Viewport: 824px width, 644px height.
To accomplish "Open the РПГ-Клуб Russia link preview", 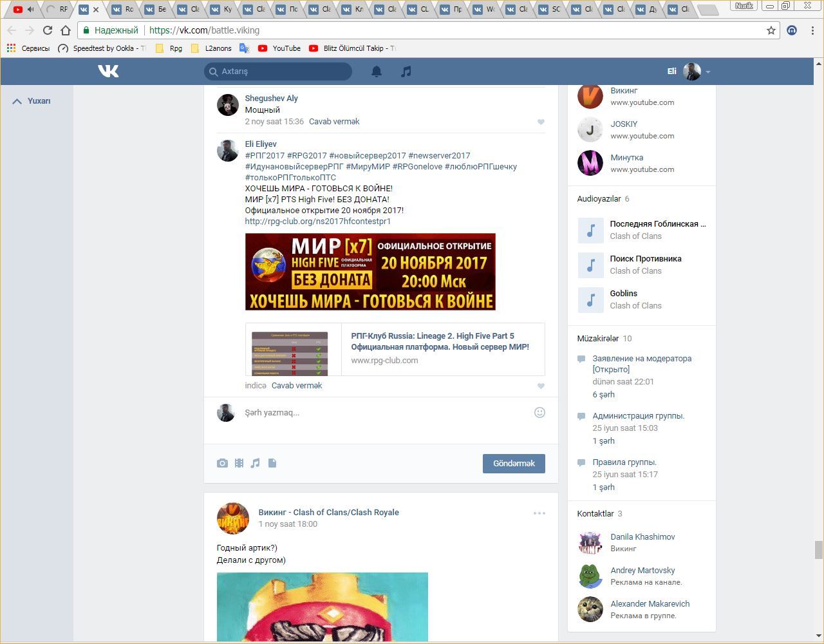I will 395,349.
